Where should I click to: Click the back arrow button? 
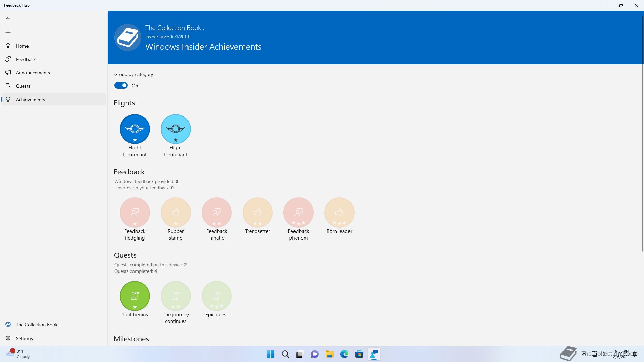(x=8, y=19)
